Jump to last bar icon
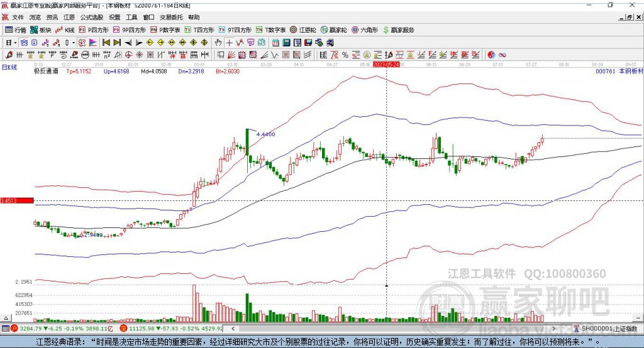Viewport: 644px width, 348px height. [117, 43]
